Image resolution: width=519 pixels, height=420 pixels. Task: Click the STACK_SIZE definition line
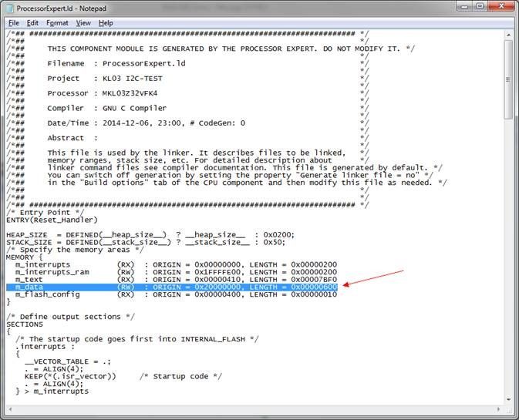coord(146,242)
